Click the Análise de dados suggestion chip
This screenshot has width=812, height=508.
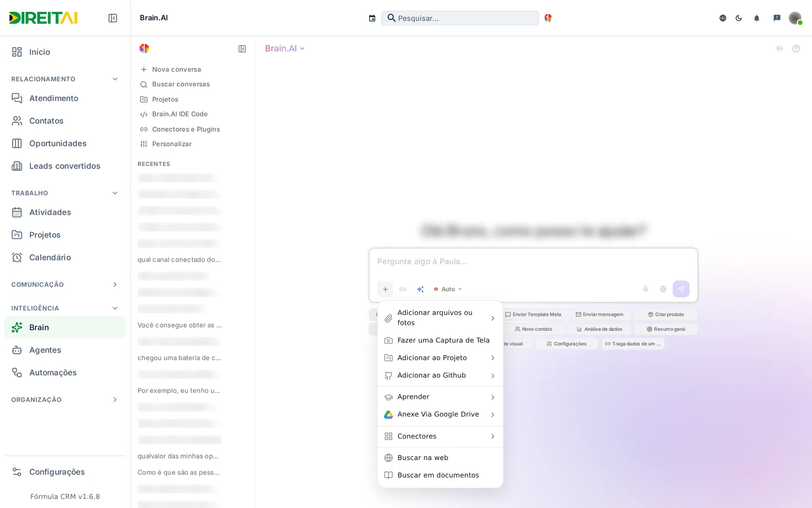(x=599, y=329)
